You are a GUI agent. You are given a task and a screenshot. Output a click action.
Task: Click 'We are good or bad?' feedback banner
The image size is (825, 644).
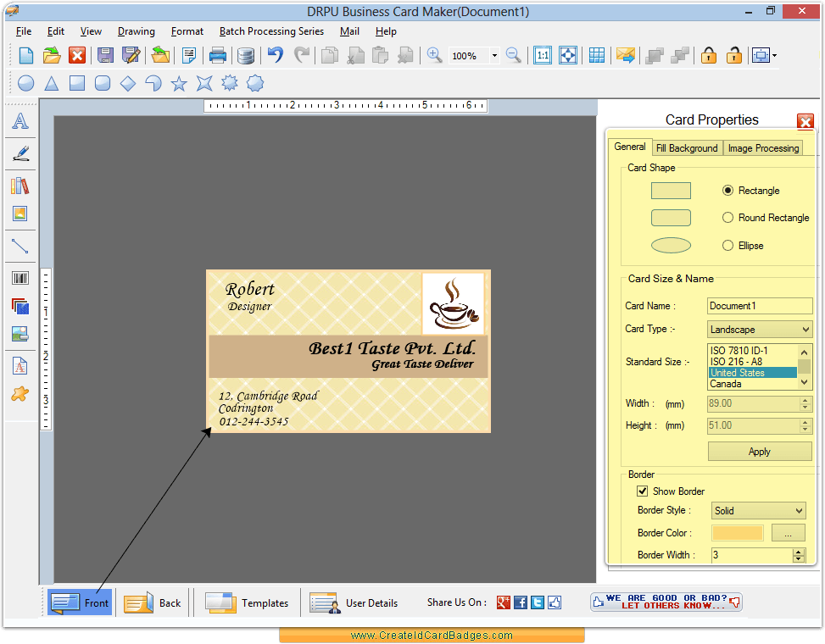666,602
